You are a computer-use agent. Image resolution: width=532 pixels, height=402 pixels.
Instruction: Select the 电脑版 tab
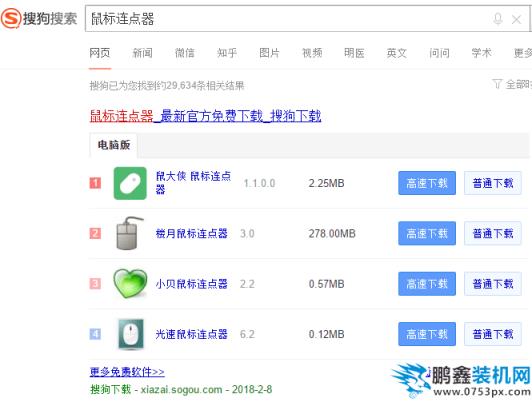[114, 145]
